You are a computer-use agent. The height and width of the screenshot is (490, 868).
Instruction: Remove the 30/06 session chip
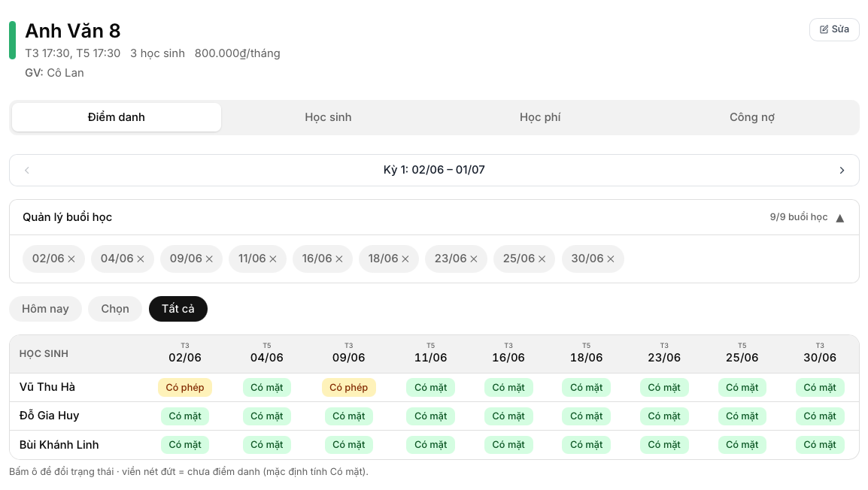click(x=611, y=259)
